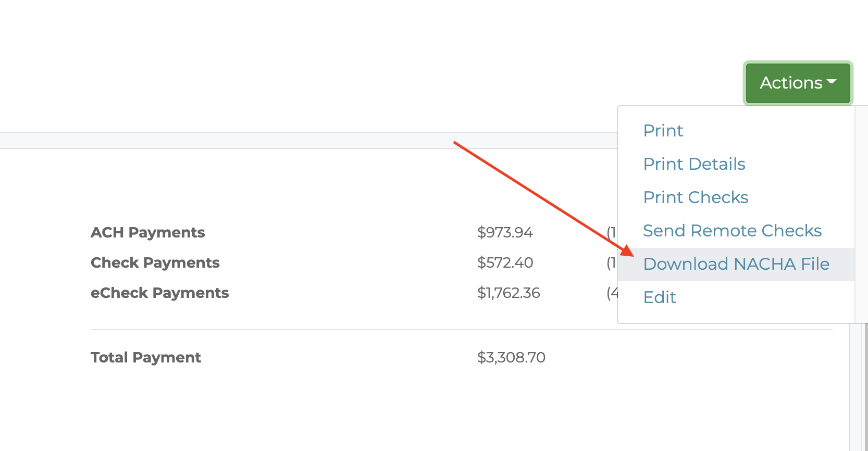Click the eCheck Payments row label
The image size is (868, 451).
159,293
